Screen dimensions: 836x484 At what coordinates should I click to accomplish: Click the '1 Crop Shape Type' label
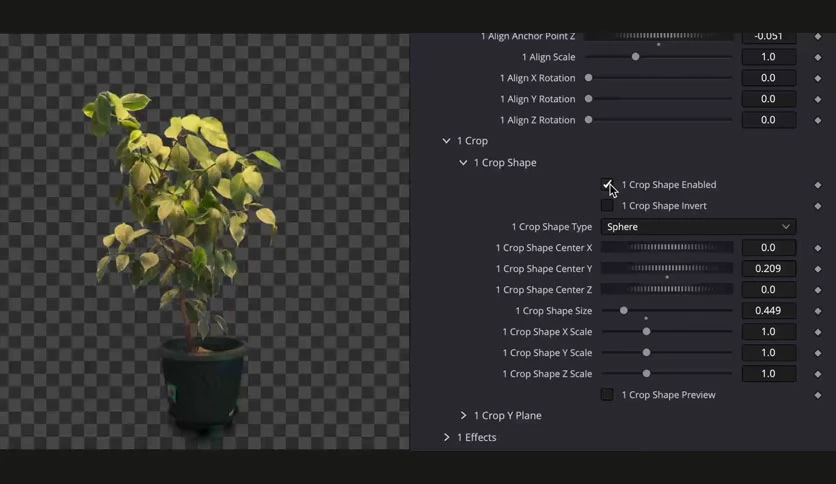pyautogui.click(x=552, y=227)
